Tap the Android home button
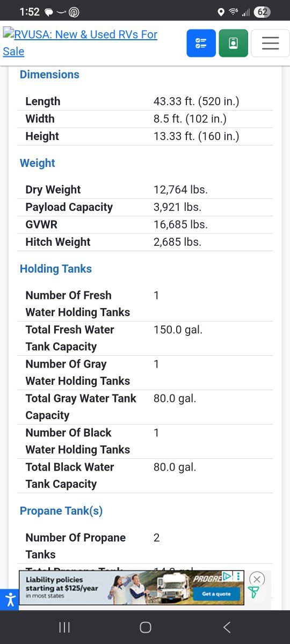 (x=145, y=627)
